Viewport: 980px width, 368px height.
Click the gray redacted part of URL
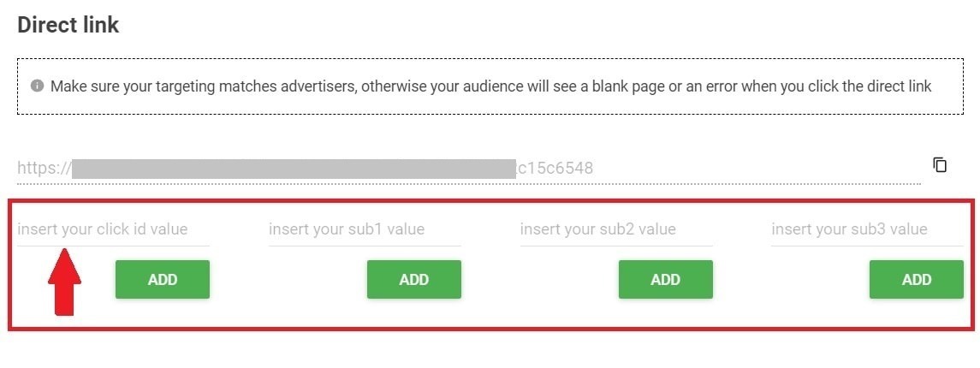pyautogui.click(x=292, y=168)
